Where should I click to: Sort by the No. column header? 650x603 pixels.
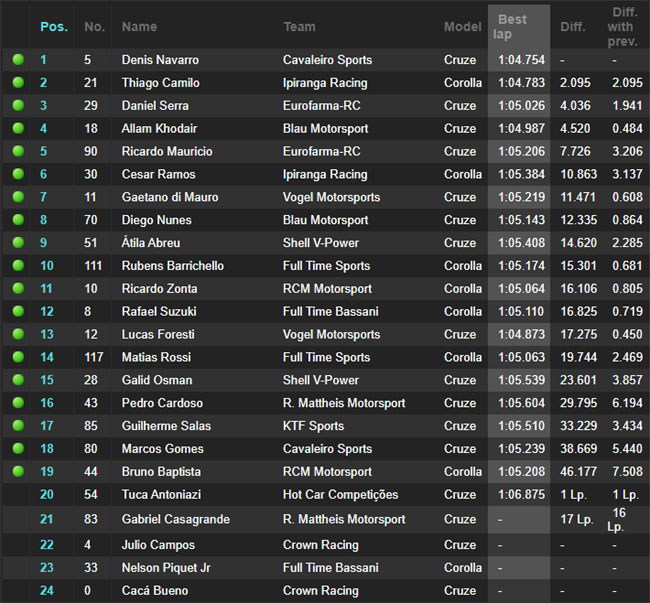[x=95, y=27]
